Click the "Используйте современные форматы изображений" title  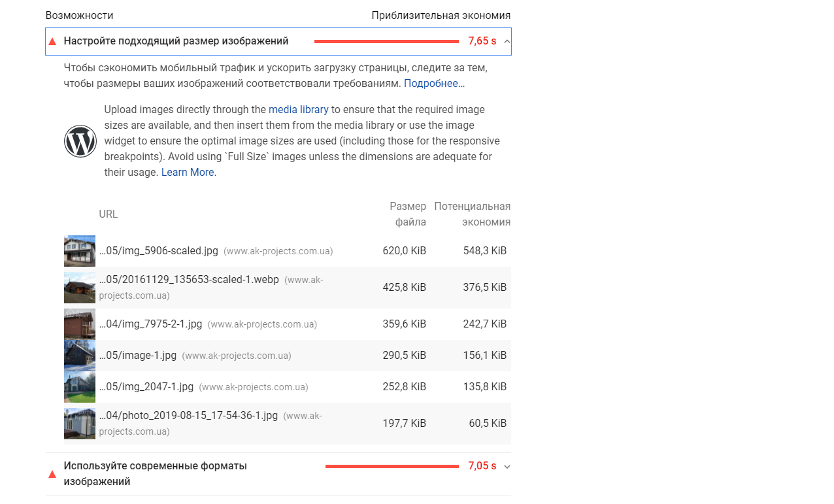(x=155, y=474)
